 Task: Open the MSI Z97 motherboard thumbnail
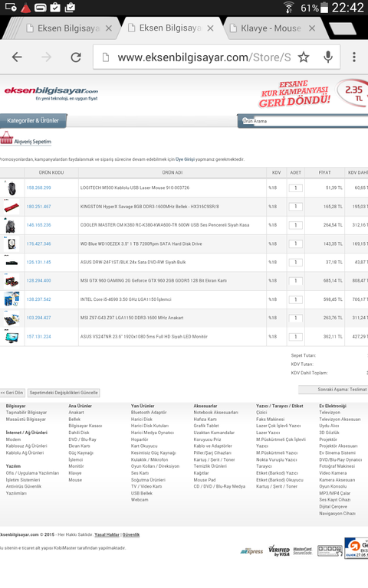(x=11, y=318)
